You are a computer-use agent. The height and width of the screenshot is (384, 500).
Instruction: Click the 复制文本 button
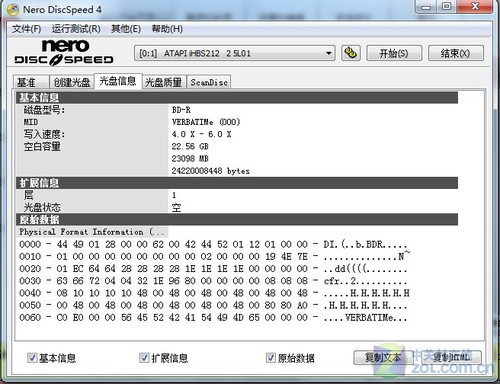[383, 358]
